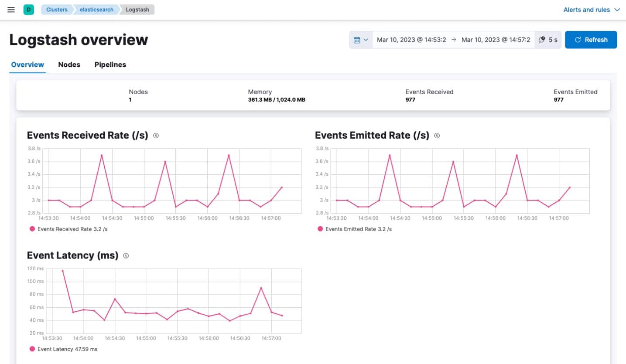626x364 pixels.
Task: Expand the Alerts and rules menu
Action: coord(592,10)
